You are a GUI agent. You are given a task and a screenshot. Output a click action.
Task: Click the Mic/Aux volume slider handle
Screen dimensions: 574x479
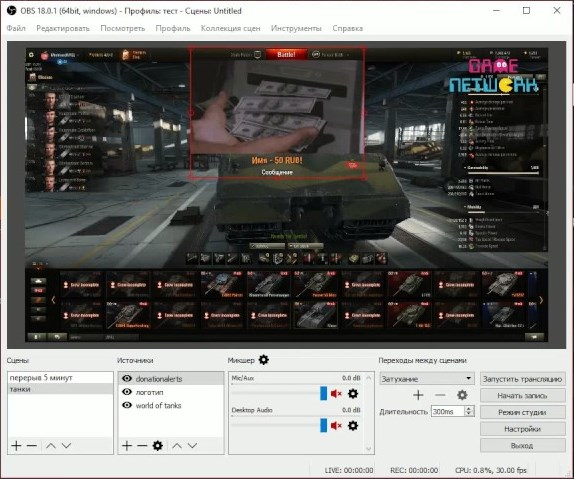324,393
